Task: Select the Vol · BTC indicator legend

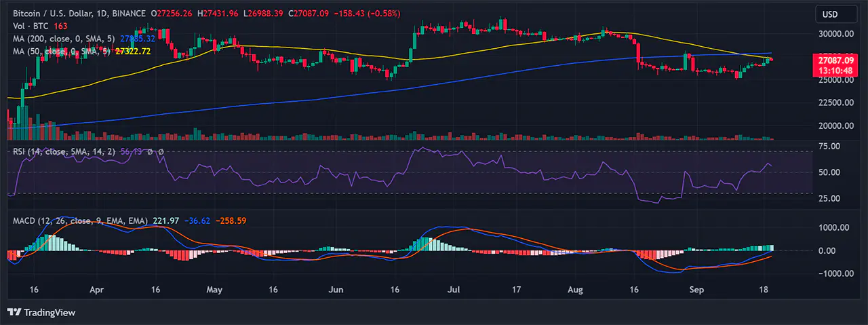Action: point(31,26)
